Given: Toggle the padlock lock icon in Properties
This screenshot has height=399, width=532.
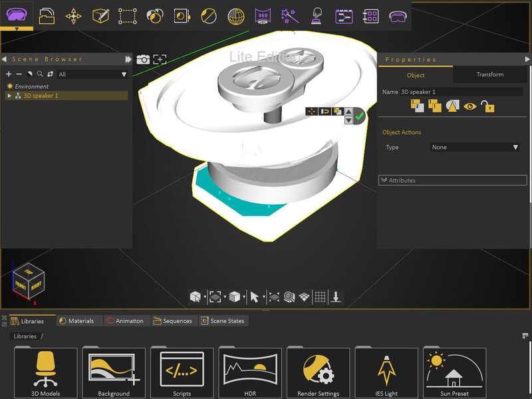Looking at the screenshot, I should click(x=488, y=105).
